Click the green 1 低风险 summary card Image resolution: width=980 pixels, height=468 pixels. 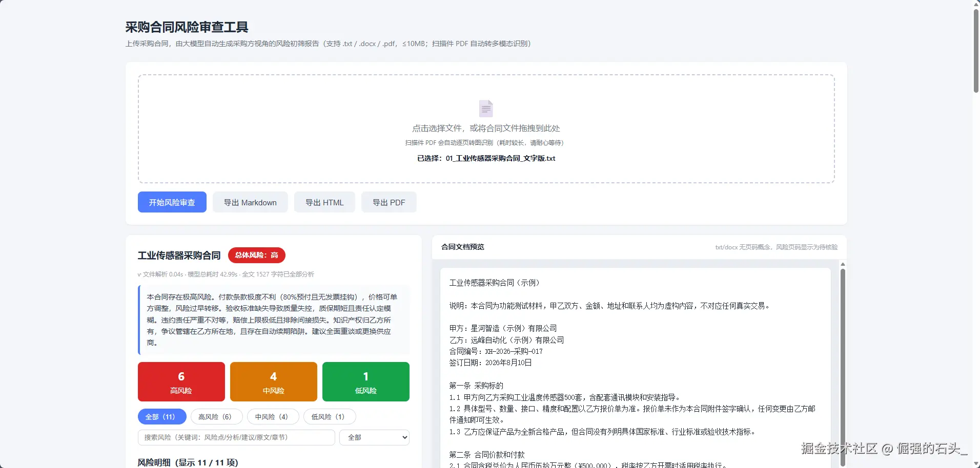point(366,381)
